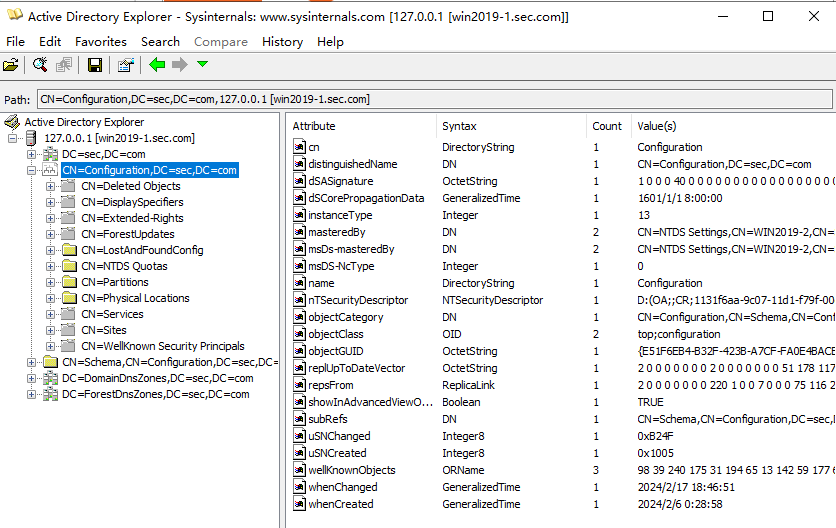The height and width of the screenshot is (528, 836).
Task: Select the CN=Partitions container
Action: pyautogui.click(x=114, y=282)
